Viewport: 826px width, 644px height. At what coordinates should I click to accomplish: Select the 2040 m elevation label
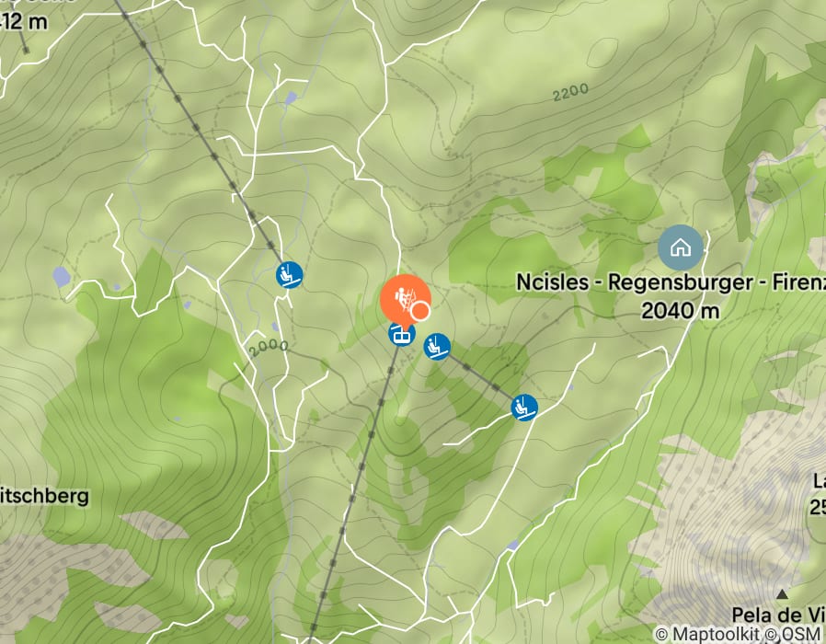[680, 310]
